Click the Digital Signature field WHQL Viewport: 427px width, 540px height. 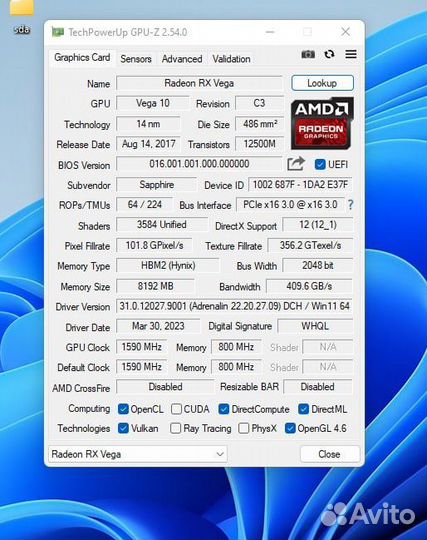tap(315, 326)
